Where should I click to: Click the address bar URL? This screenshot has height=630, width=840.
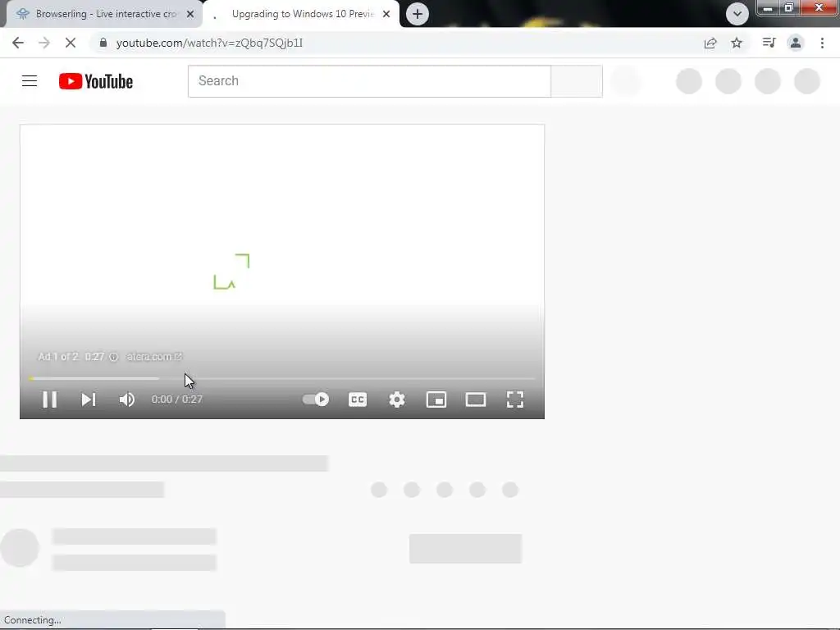pyautogui.click(x=209, y=43)
